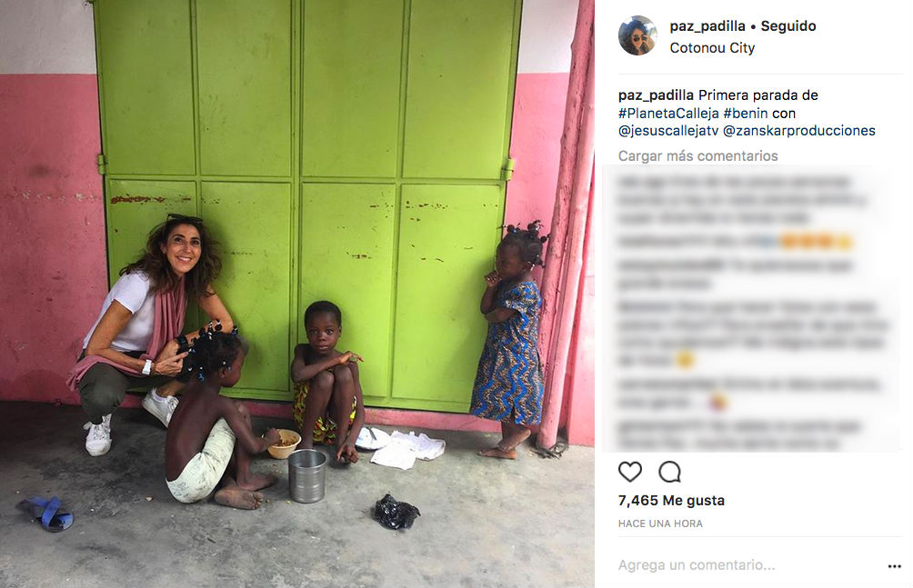This screenshot has width=913, height=588.
Task: Open paz_padilla profile avatar picture
Action: 637,35
